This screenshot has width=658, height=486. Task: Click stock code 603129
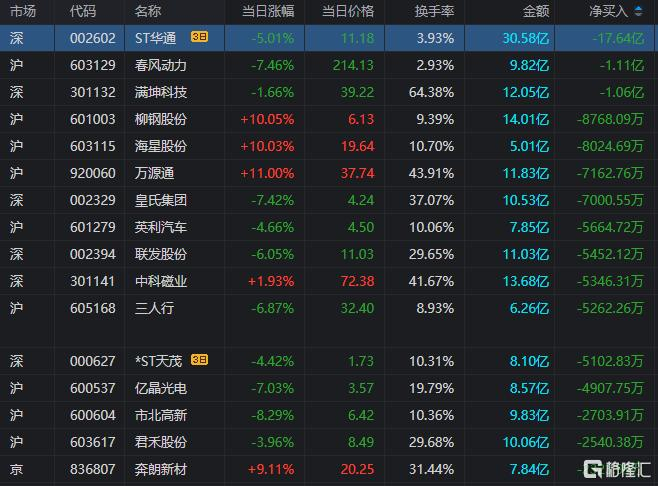92,65
